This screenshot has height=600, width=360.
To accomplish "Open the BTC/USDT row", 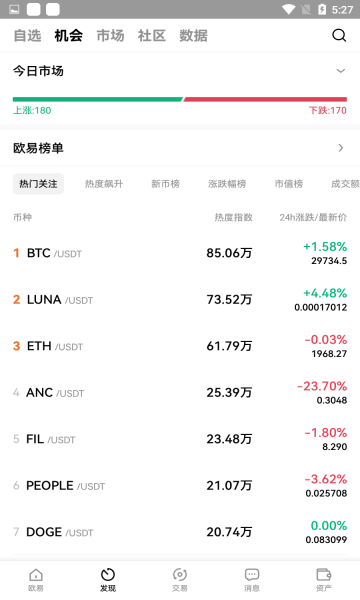I will [x=180, y=253].
